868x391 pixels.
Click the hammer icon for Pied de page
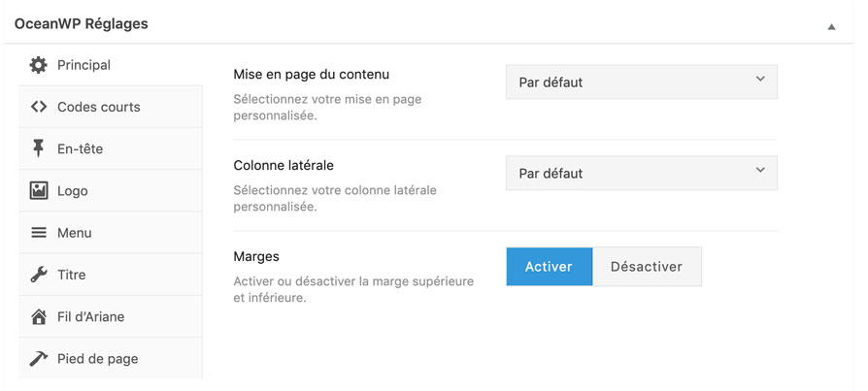point(39,359)
